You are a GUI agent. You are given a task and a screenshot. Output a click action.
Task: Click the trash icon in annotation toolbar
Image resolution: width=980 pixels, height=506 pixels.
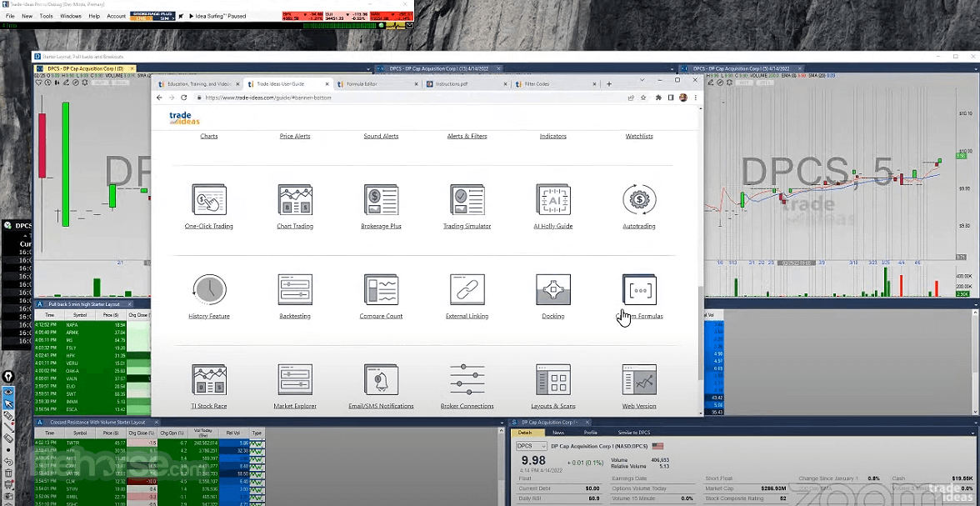(x=8, y=473)
